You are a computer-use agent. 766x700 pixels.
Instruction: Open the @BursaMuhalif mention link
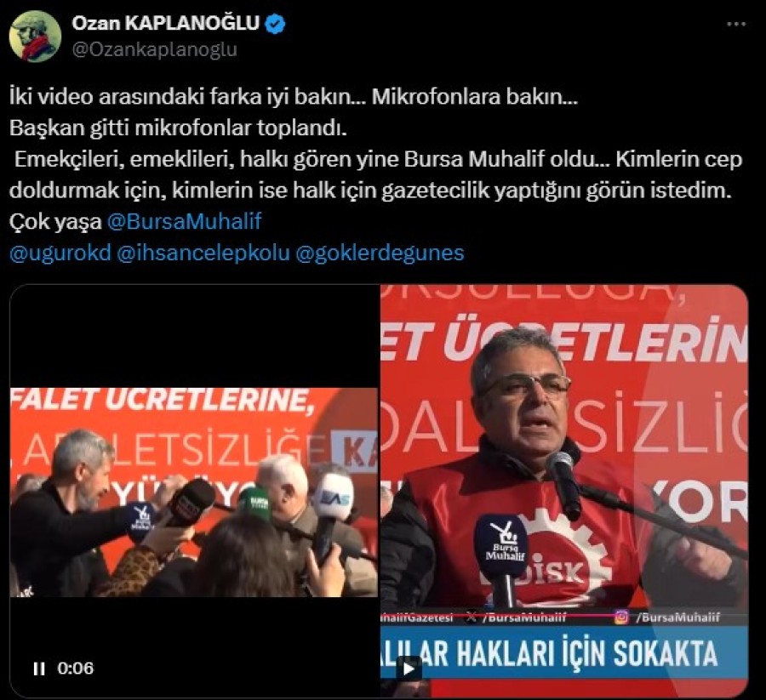pyautogui.click(x=184, y=222)
